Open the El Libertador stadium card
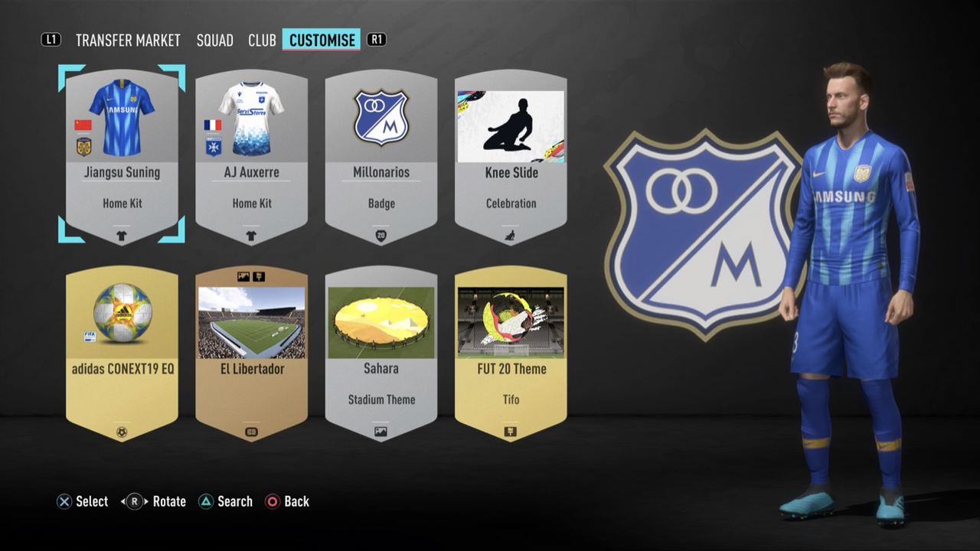This screenshot has width=980, height=551. 251,354
